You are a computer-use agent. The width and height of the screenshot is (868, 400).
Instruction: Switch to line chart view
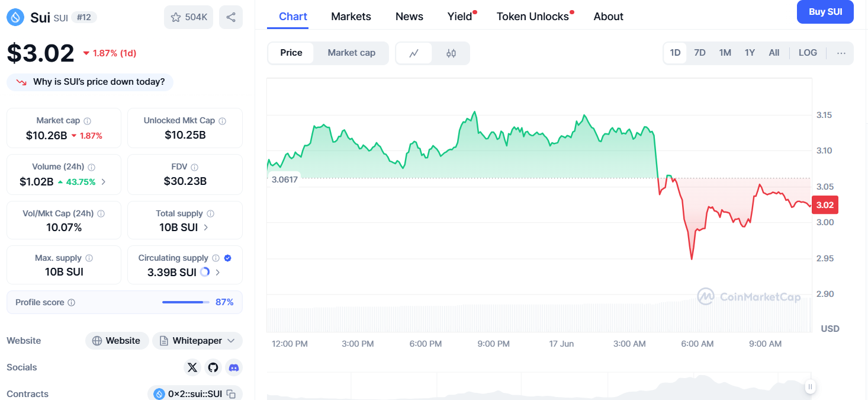coord(414,53)
